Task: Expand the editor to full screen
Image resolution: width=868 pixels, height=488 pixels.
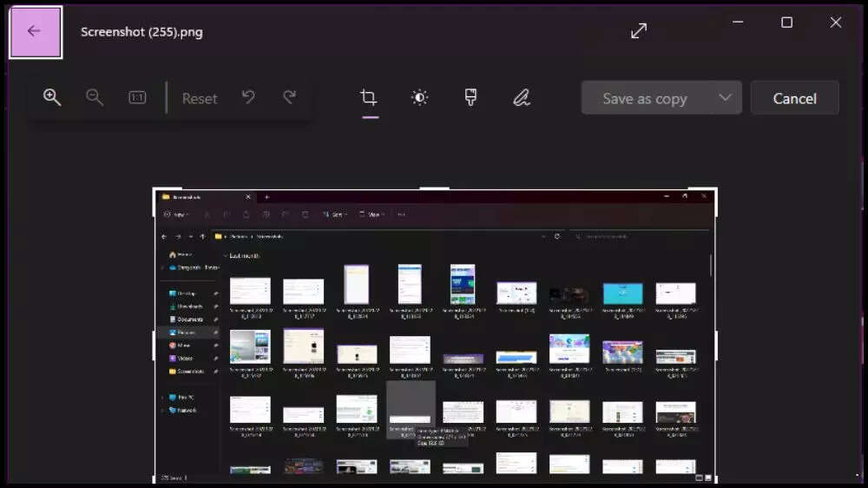Action: coord(639,30)
